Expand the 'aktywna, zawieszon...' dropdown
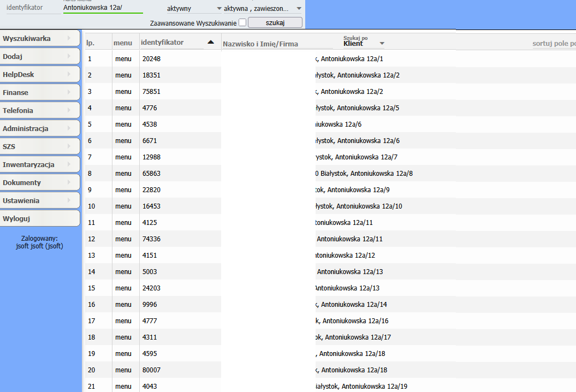 pyautogui.click(x=299, y=9)
